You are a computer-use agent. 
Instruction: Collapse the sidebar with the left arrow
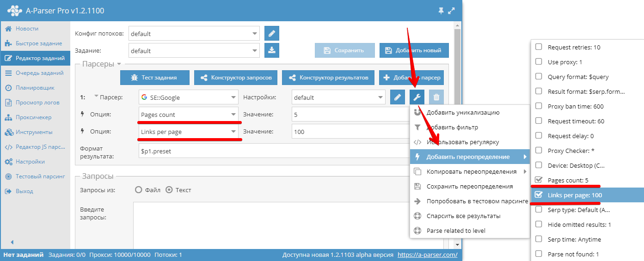tap(12, 242)
